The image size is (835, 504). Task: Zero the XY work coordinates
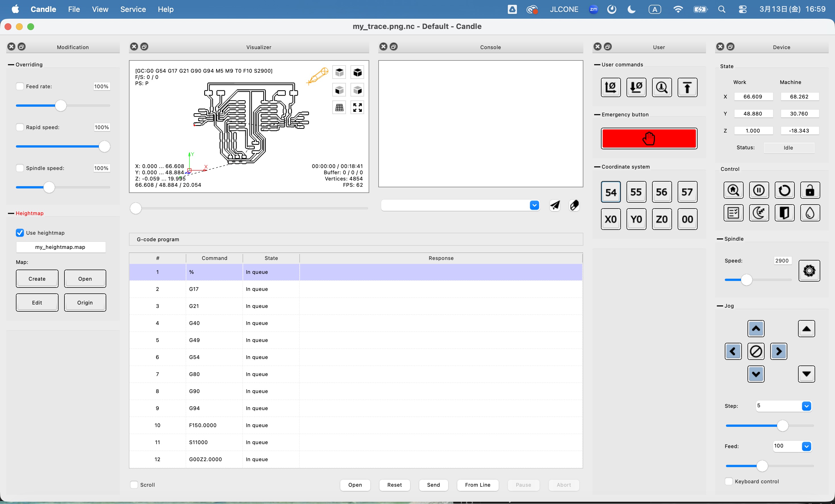[x=610, y=87]
